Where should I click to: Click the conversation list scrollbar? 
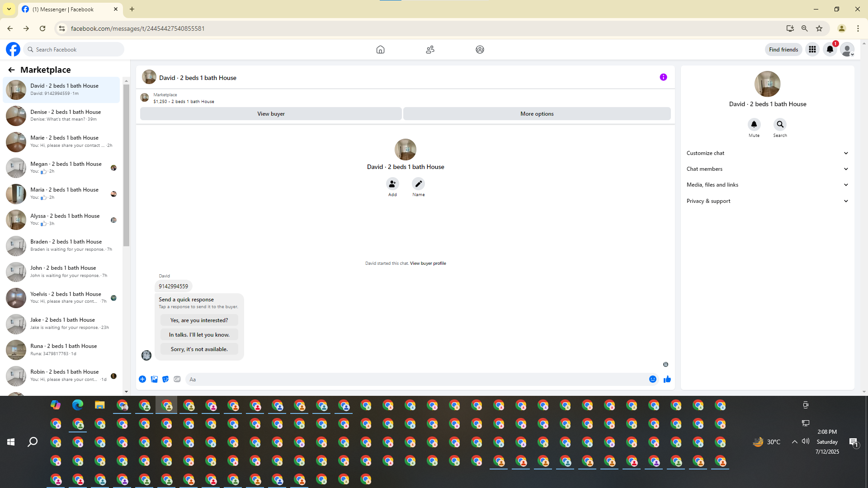click(126, 165)
